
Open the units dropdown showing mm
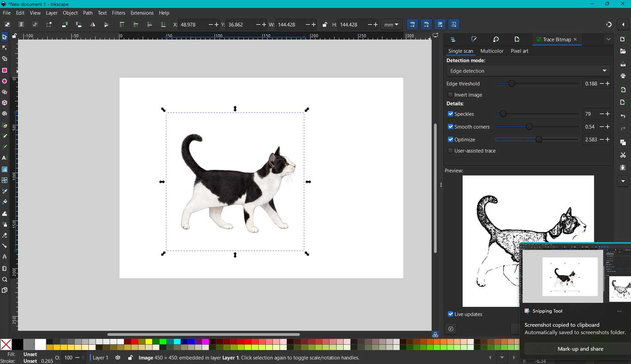391,24
